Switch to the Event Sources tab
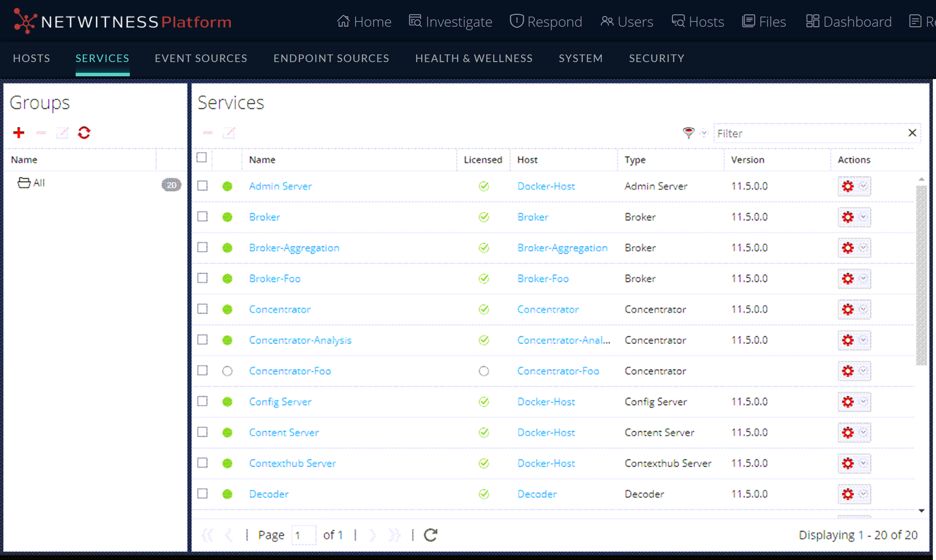The image size is (936, 560). tap(201, 58)
